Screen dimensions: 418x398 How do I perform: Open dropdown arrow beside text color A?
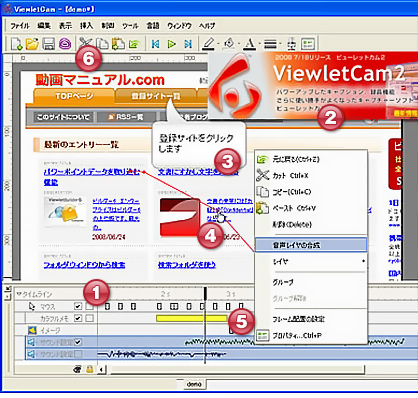(x=259, y=44)
